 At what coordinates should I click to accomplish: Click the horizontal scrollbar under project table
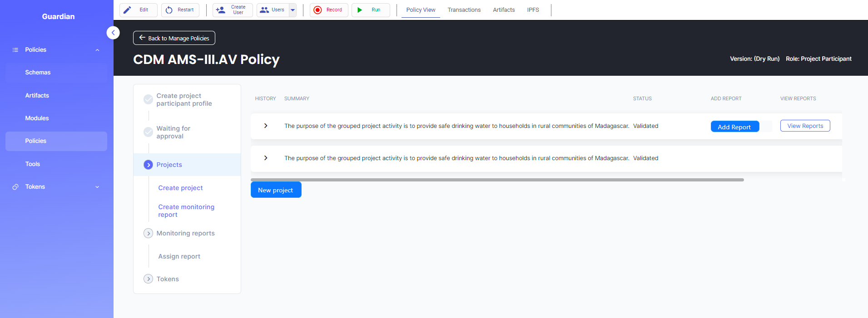(x=497, y=180)
